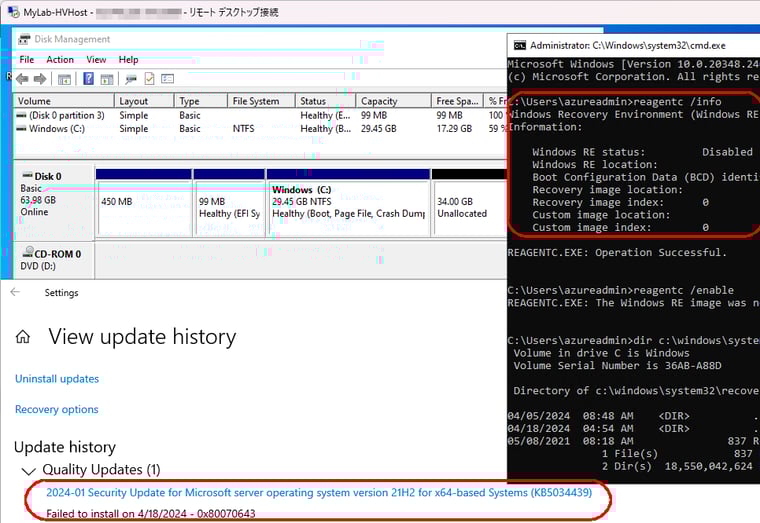Click the cmd.exe window title icon

520,46
